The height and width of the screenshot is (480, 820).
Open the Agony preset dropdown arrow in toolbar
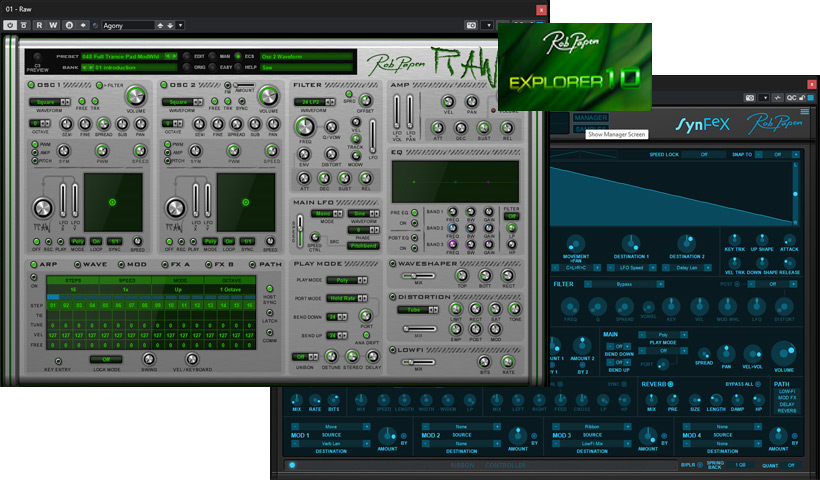pyautogui.click(x=180, y=25)
